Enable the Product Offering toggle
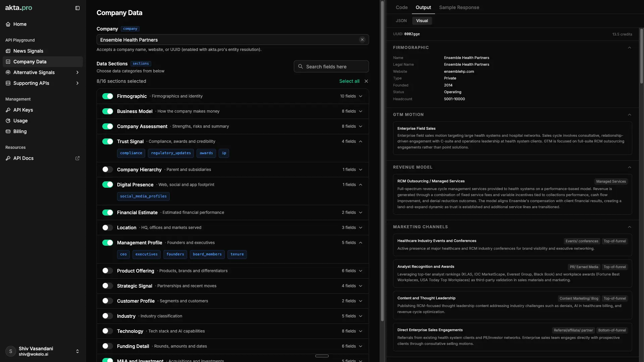The width and height of the screenshot is (644, 362). coord(108,271)
